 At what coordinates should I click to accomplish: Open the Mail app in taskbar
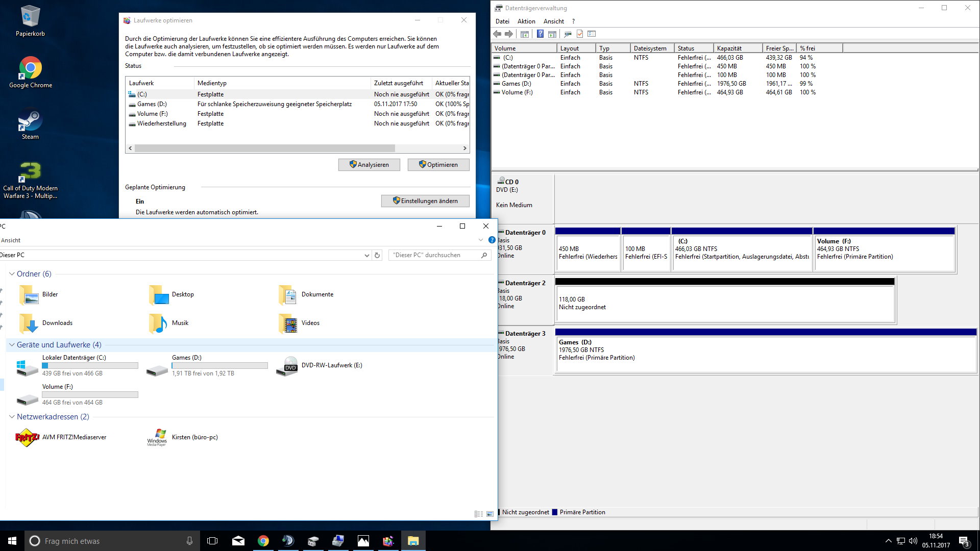[x=238, y=541]
